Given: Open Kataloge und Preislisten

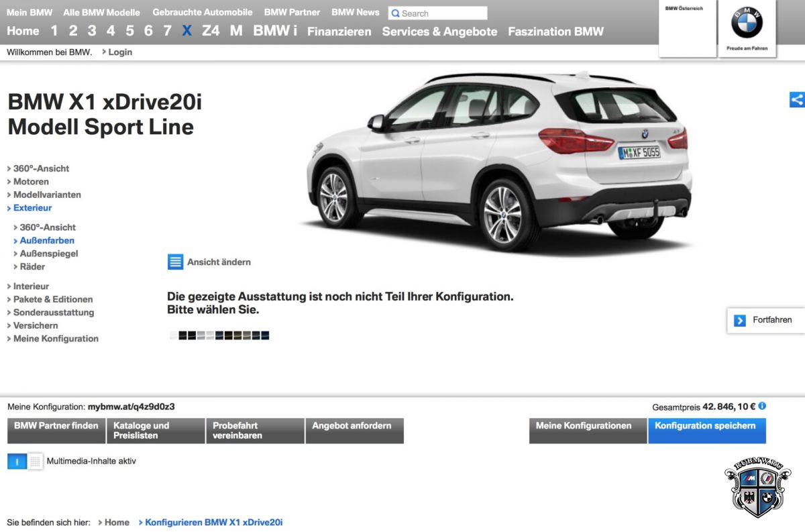Looking at the screenshot, I should tap(156, 431).
